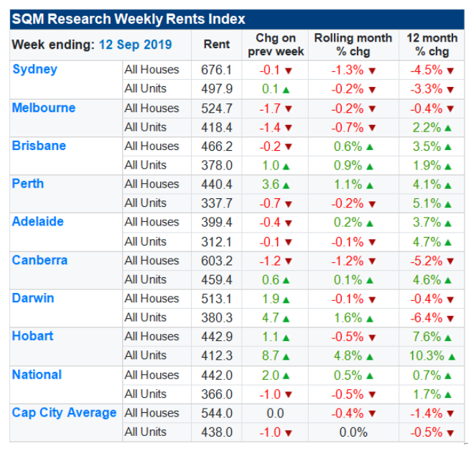Open the Sydney city link
This screenshot has height=451, width=476.
(34, 70)
